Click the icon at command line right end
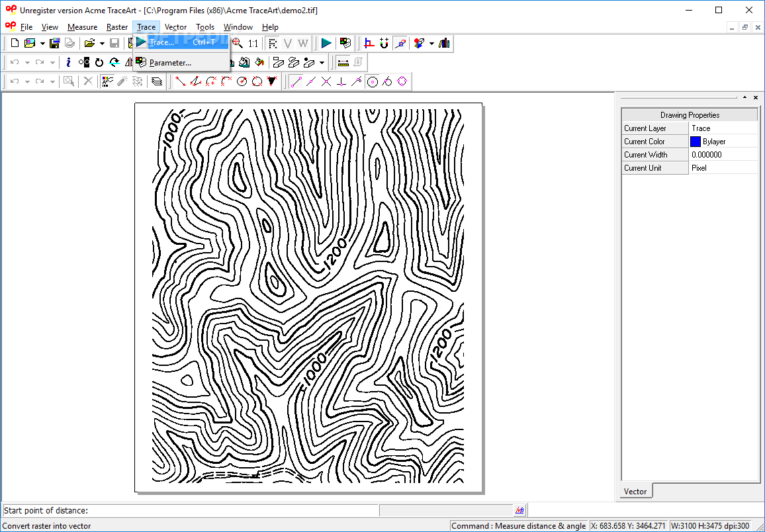Screen dimensions: 765x532 (519, 510)
